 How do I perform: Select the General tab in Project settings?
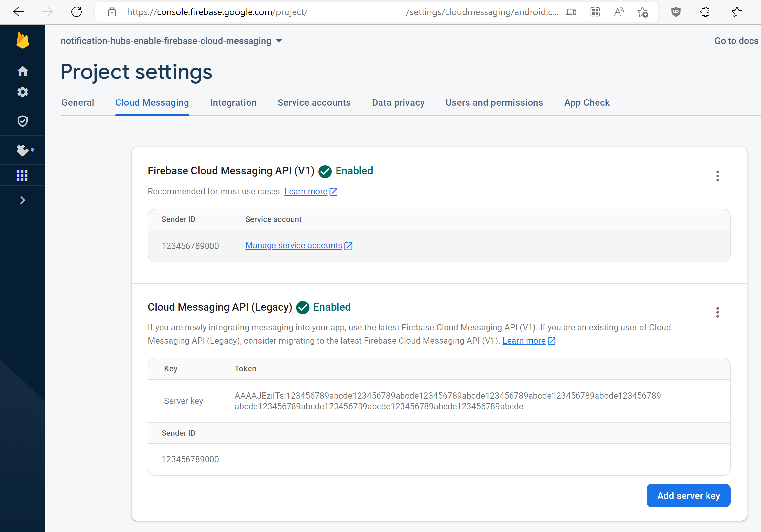tap(77, 103)
